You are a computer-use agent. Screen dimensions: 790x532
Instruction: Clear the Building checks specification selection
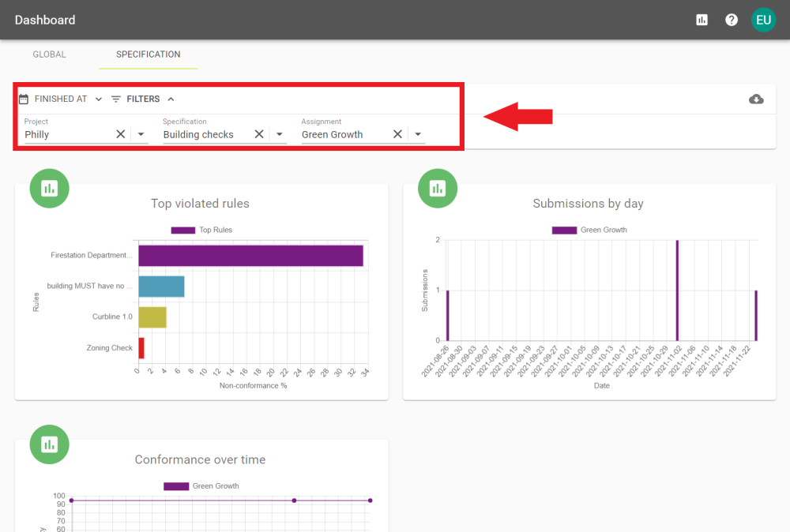[259, 134]
